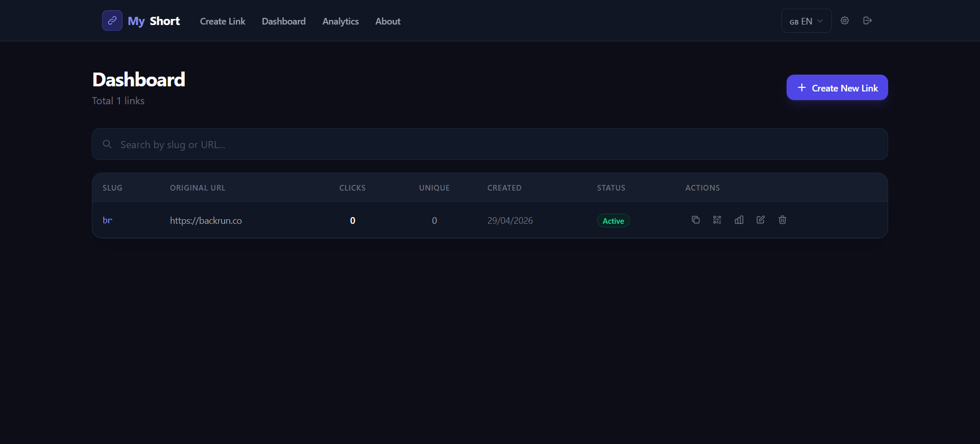Open the Analytics nav item
This screenshot has height=444, width=980.
pyautogui.click(x=340, y=21)
